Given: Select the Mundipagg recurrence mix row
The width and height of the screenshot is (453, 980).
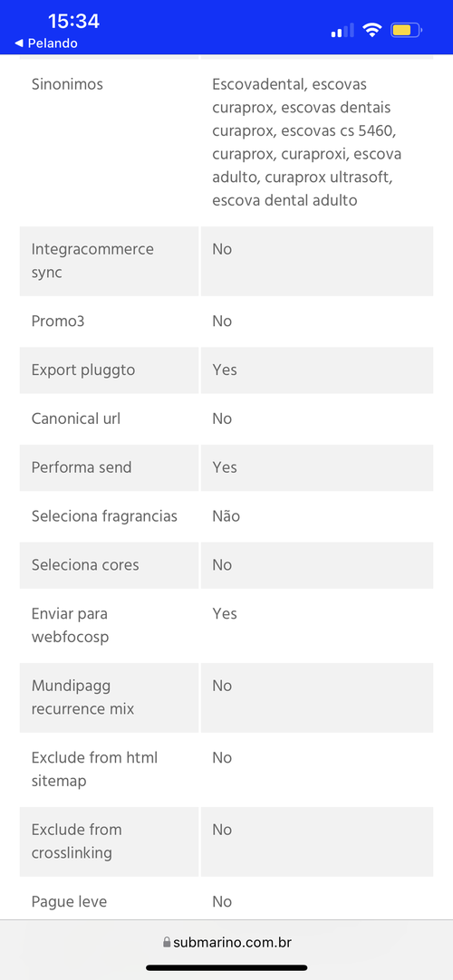Looking at the screenshot, I should click(x=226, y=697).
